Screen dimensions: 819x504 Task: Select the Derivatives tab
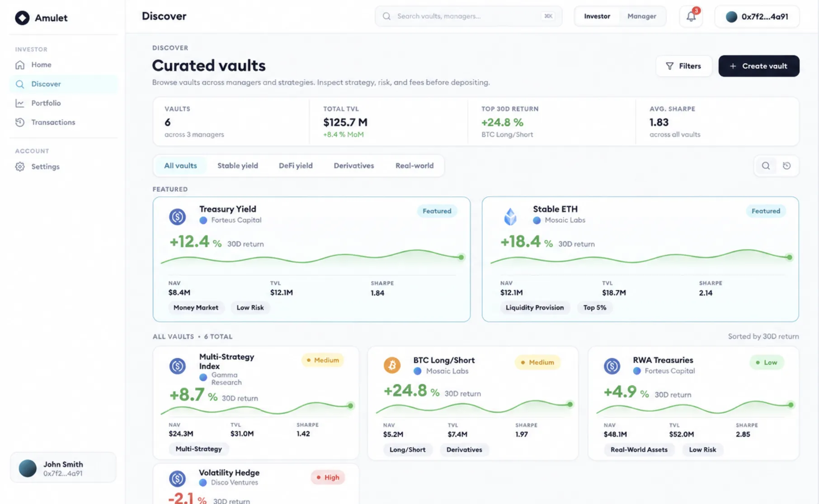coord(354,166)
